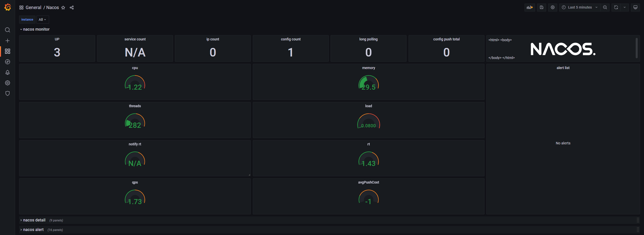
Task: Open the Dashboards sidebar icon
Action: tap(8, 51)
